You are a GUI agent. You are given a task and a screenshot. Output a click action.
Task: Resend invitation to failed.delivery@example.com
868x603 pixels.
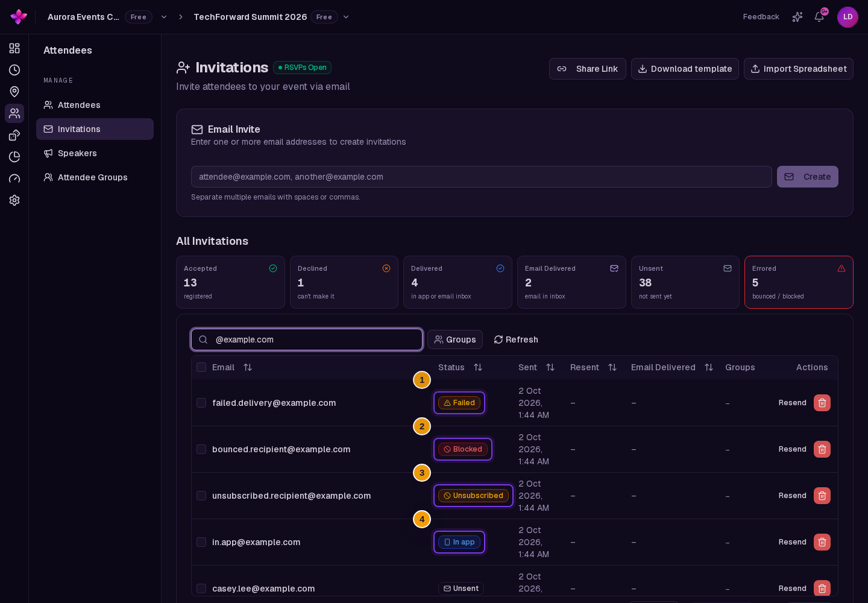click(x=792, y=403)
